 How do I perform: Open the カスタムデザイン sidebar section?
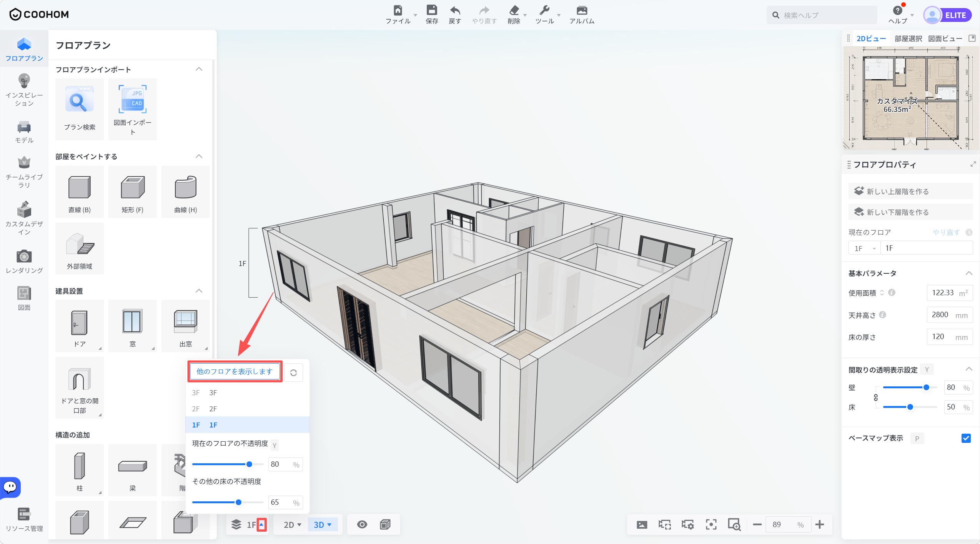tap(24, 218)
